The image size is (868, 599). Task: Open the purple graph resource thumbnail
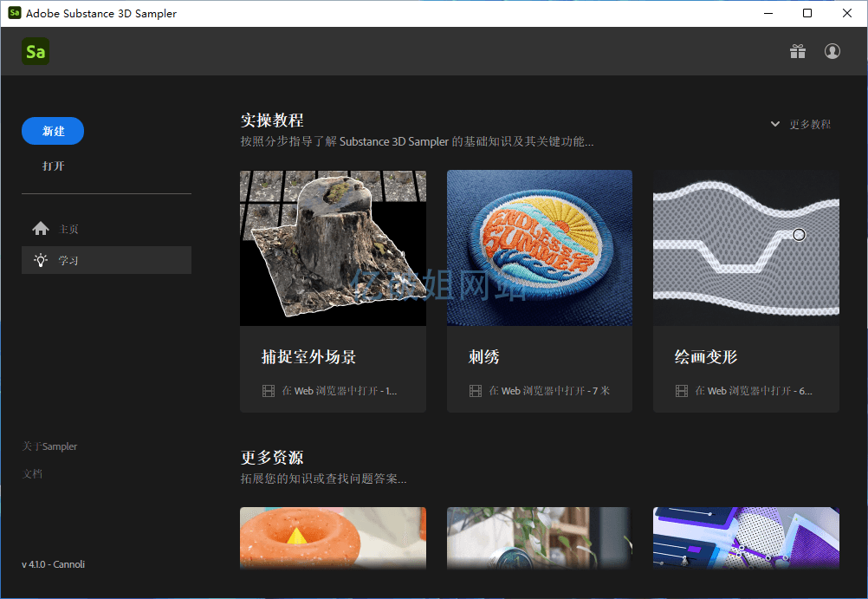pos(746,538)
